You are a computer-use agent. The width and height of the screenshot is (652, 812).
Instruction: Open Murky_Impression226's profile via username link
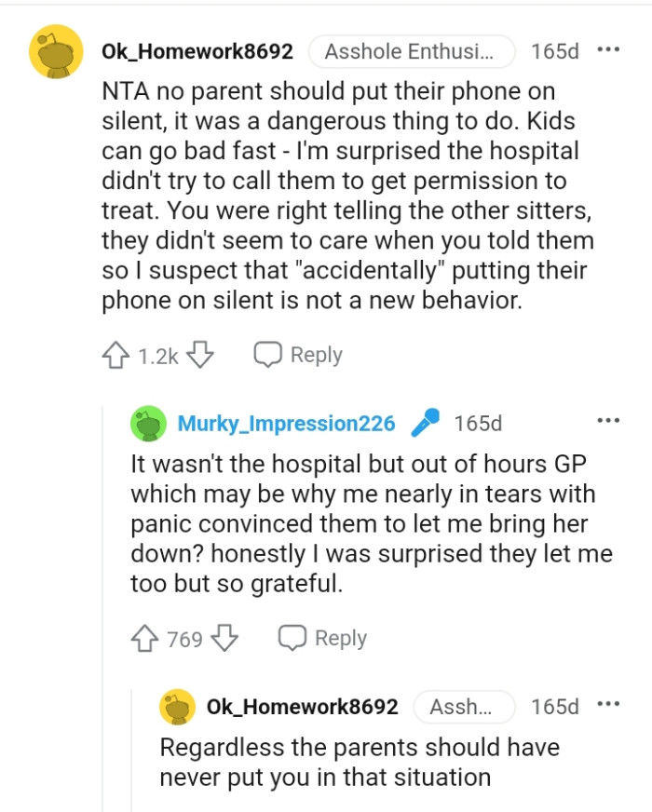[287, 423]
